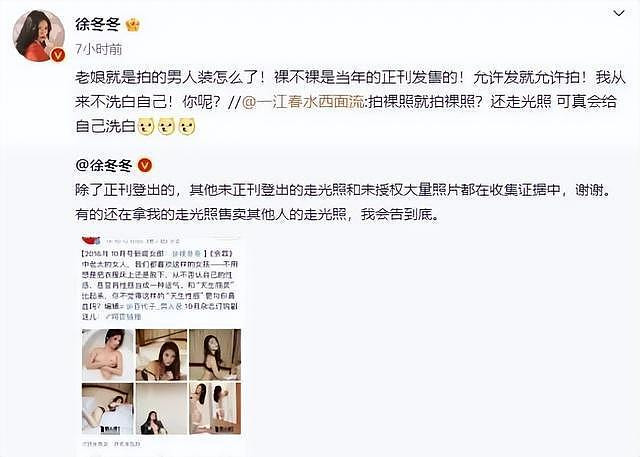This screenshot has width=640, height=457.
Task: Click the third smirking emoji in the post
Action: pyautogui.click(x=187, y=126)
